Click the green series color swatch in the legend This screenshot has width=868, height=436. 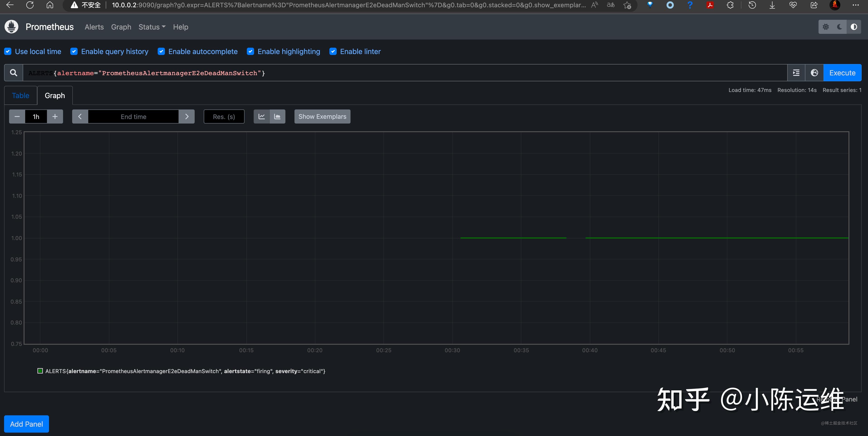click(40, 371)
